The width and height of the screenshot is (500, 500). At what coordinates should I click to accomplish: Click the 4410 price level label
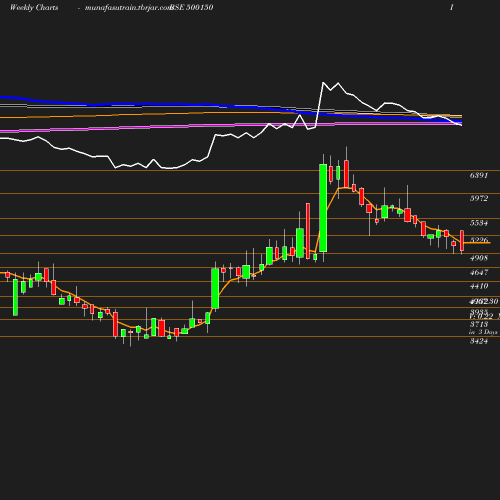479,286
